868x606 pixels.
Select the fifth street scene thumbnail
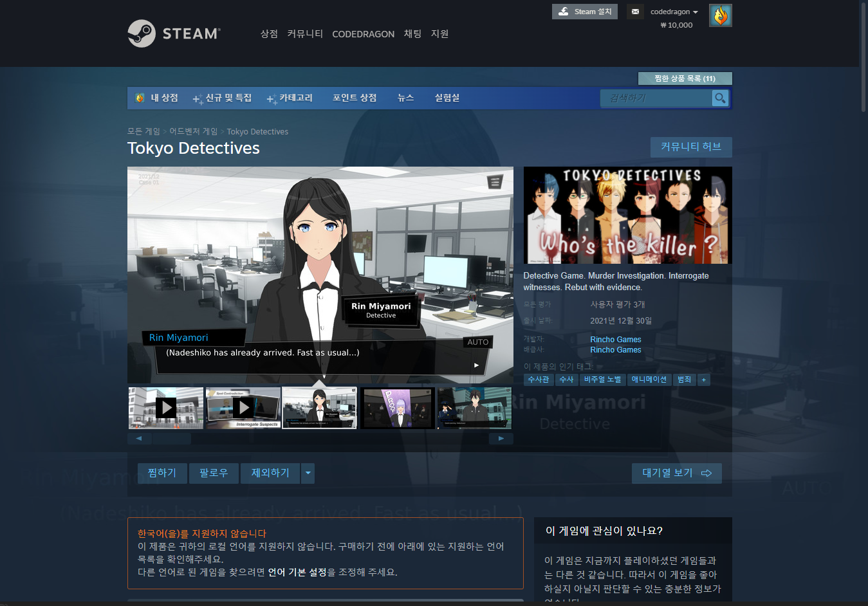pyautogui.click(x=475, y=407)
